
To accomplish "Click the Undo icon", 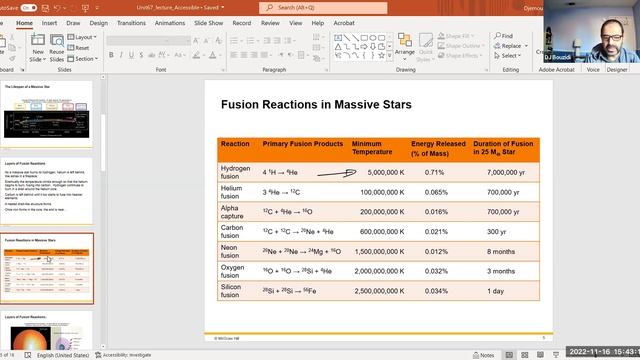I will click(57, 8).
